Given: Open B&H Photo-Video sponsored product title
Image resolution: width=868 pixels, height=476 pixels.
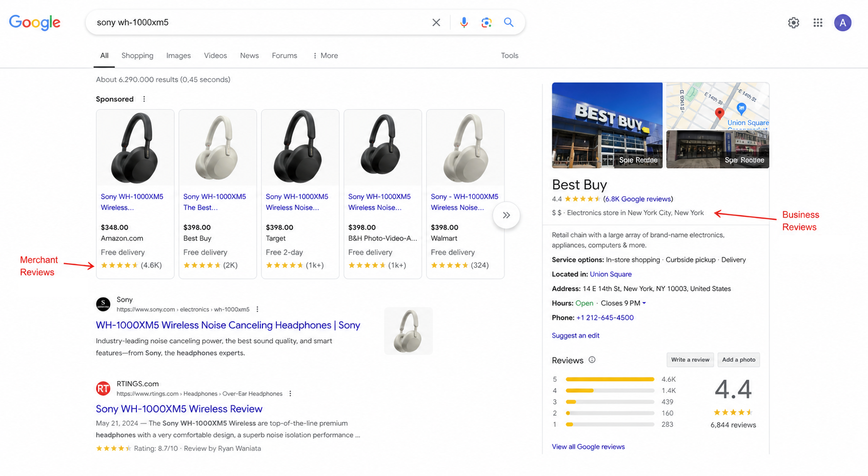Looking at the screenshot, I should point(379,202).
